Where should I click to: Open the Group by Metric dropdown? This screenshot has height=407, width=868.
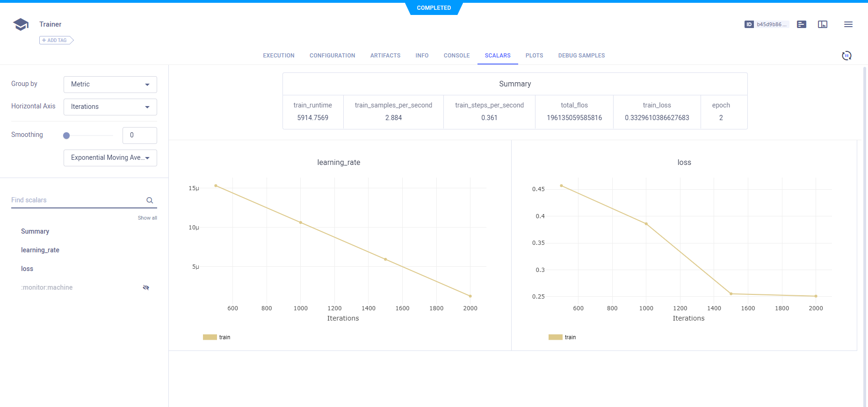110,85
